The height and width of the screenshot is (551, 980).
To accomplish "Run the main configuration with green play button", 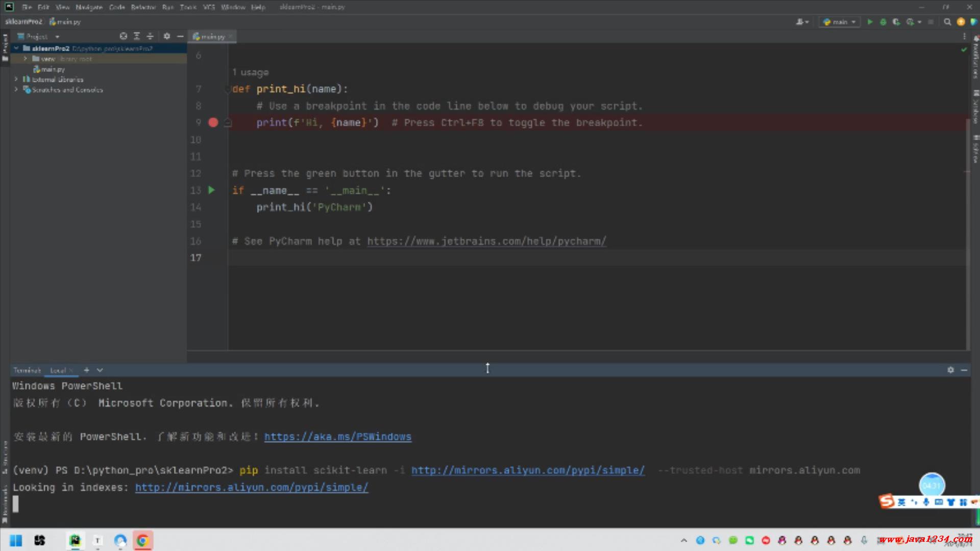I will click(870, 22).
